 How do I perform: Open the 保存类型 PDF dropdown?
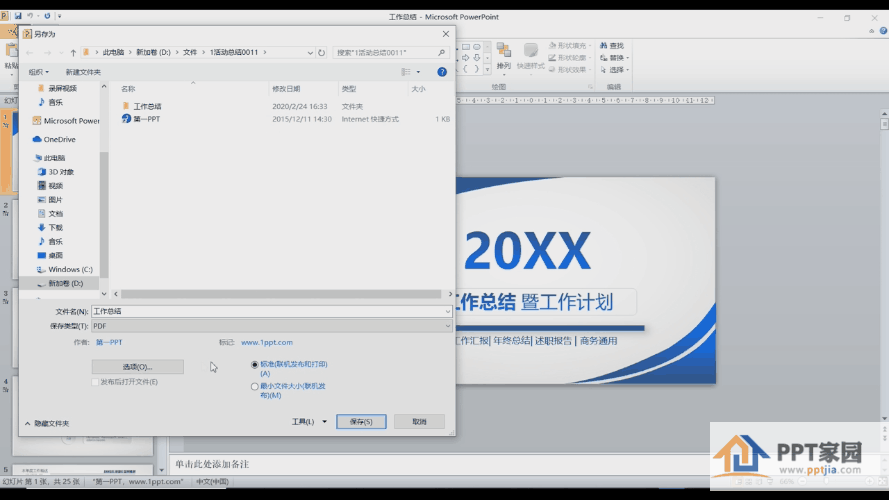tap(272, 326)
